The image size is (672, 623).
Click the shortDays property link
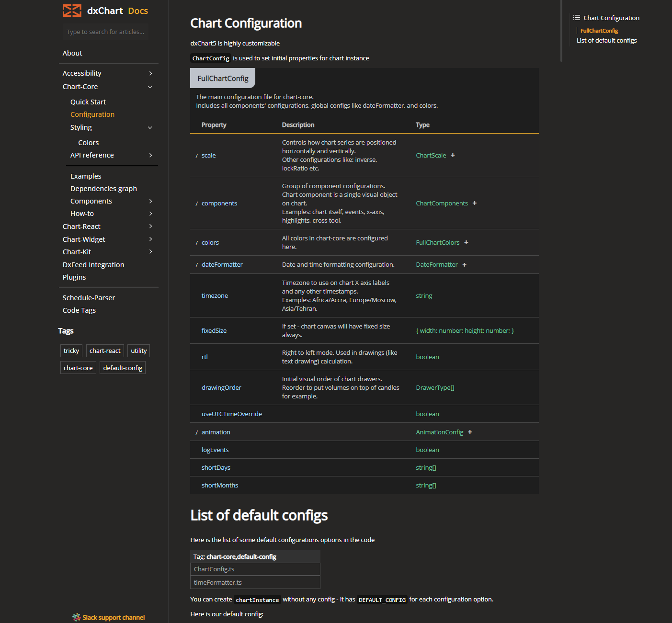click(x=216, y=468)
